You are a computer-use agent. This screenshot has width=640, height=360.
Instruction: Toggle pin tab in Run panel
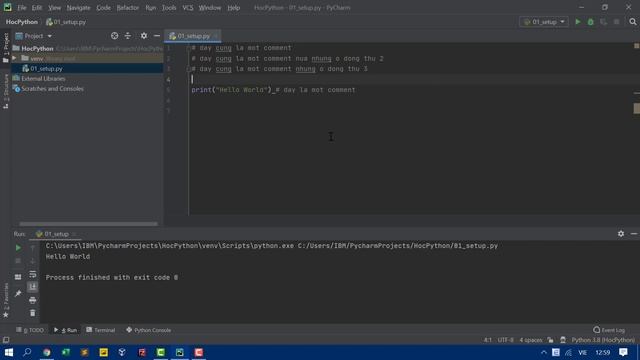(x=18, y=293)
